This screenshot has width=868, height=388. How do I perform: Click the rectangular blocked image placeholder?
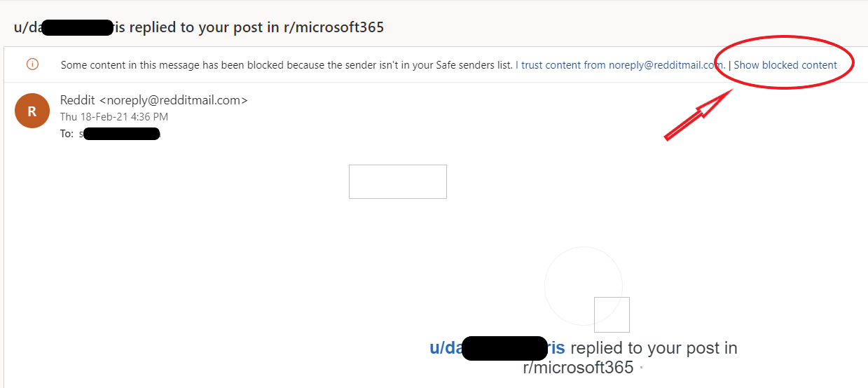[398, 182]
